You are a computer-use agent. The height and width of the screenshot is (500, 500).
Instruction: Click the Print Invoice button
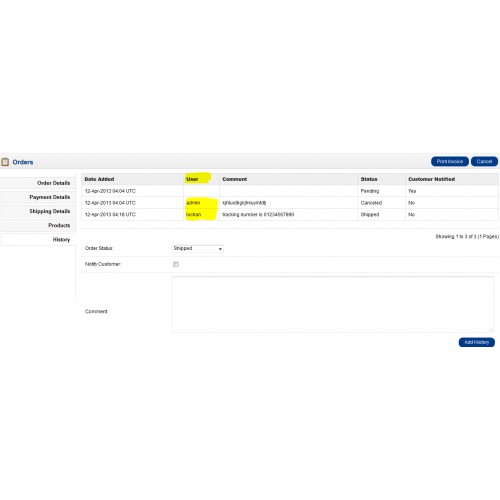pos(450,162)
